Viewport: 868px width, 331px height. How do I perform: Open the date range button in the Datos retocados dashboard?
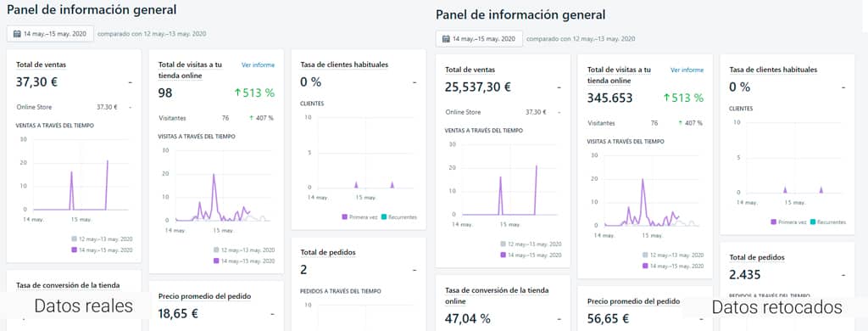pyautogui.click(x=479, y=39)
